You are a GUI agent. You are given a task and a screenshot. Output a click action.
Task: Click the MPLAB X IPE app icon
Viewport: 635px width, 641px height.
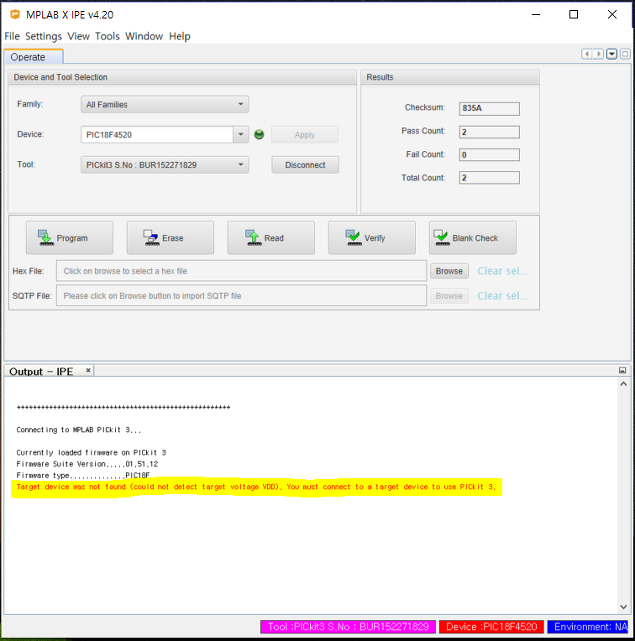pos(15,15)
